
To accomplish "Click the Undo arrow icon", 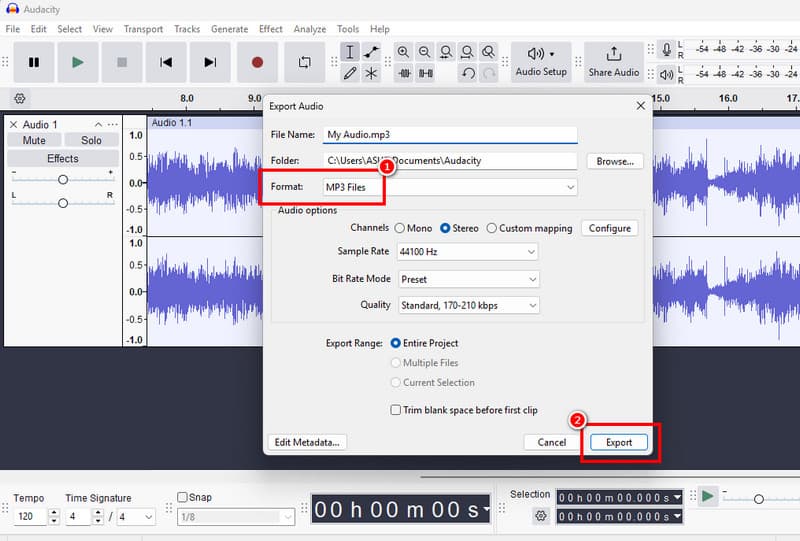I will point(468,73).
